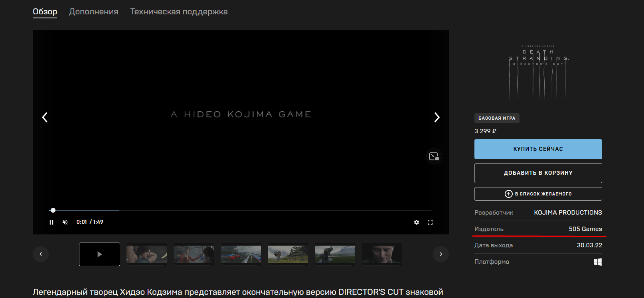Open video settings gear
Viewport: 644px width, 298px height.
(x=417, y=222)
